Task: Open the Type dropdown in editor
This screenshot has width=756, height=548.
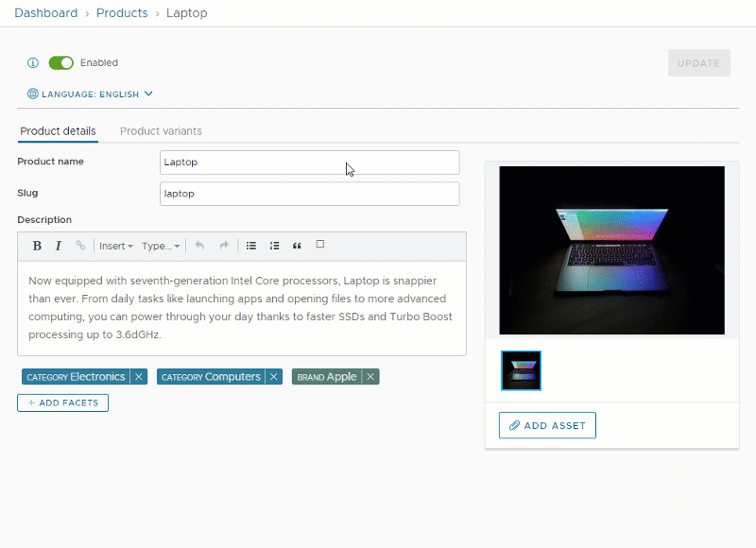Action: (161, 246)
